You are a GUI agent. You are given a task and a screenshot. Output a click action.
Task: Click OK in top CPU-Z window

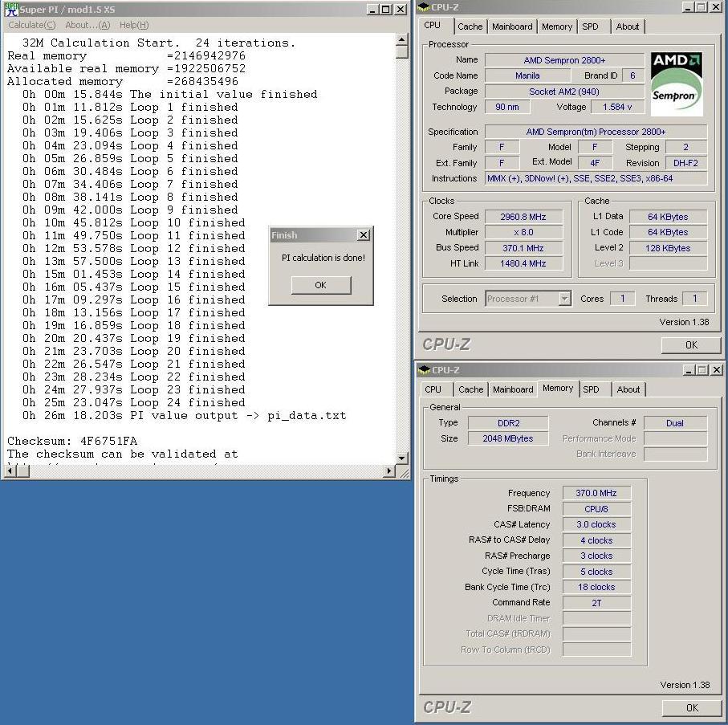[691, 345]
